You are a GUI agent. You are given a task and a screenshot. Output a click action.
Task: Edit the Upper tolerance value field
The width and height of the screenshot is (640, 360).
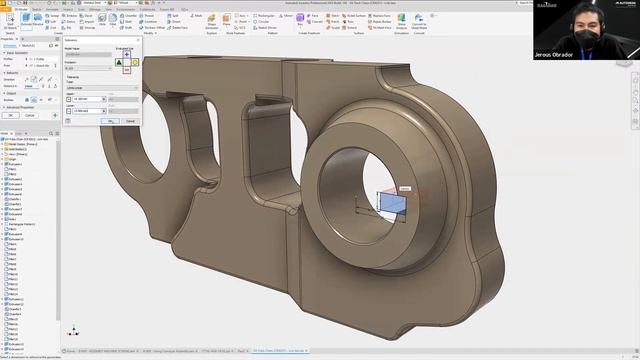coord(87,99)
